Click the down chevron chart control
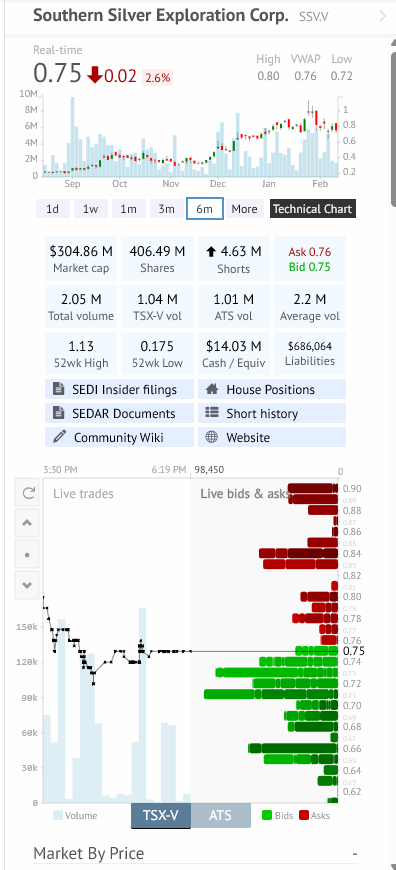 point(27,585)
